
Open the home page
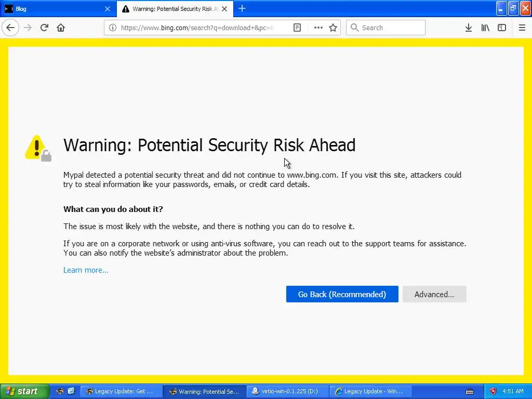tap(61, 28)
